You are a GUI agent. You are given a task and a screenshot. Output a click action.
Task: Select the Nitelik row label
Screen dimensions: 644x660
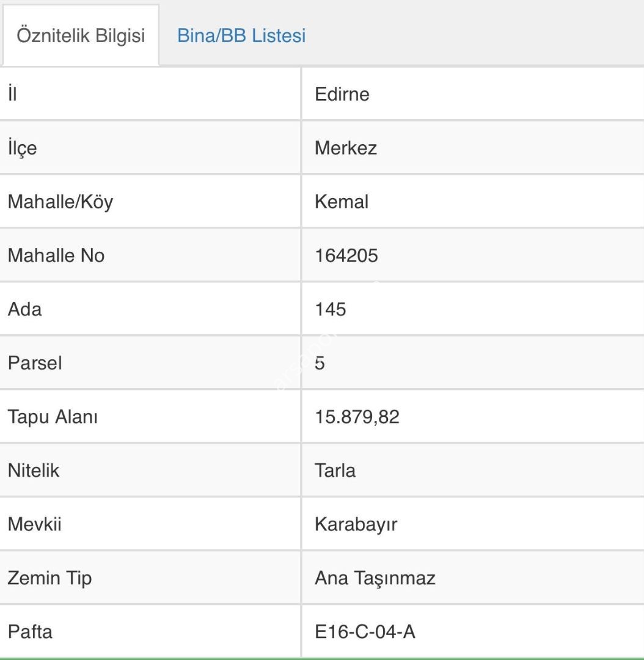coord(34,471)
